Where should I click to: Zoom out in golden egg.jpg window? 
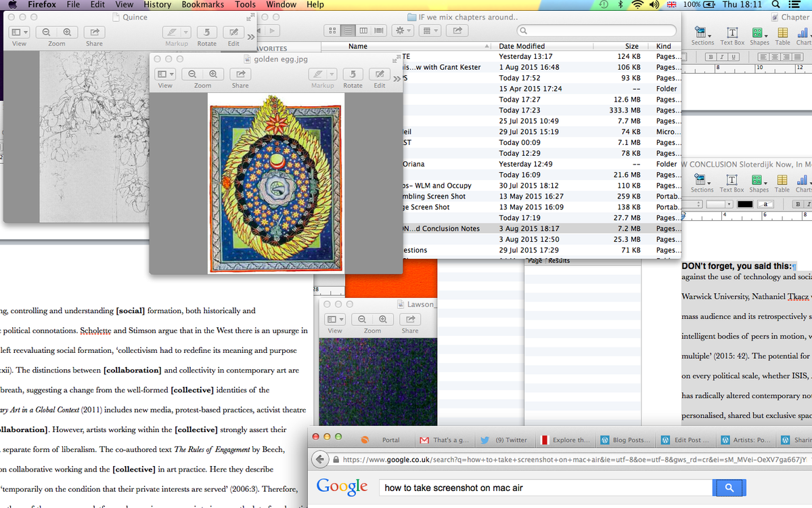[x=193, y=74]
